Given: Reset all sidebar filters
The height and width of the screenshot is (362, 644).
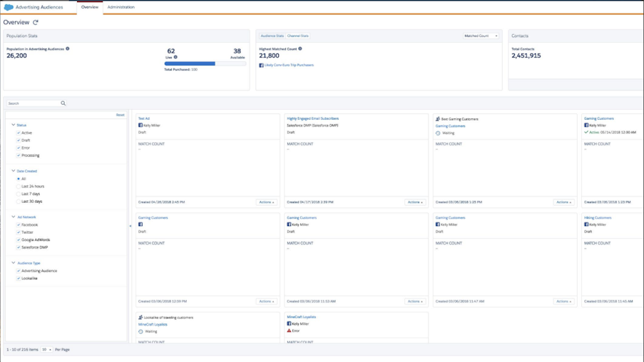Looking at the screenshot, I should (120, 115).
